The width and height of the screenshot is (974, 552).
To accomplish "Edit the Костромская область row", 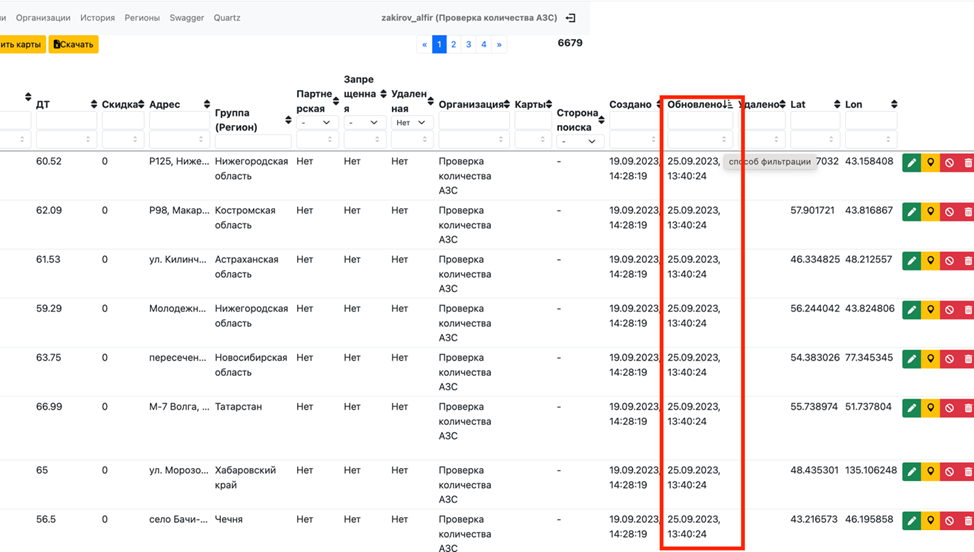I will pyautogui.click(x=911, y=212).
